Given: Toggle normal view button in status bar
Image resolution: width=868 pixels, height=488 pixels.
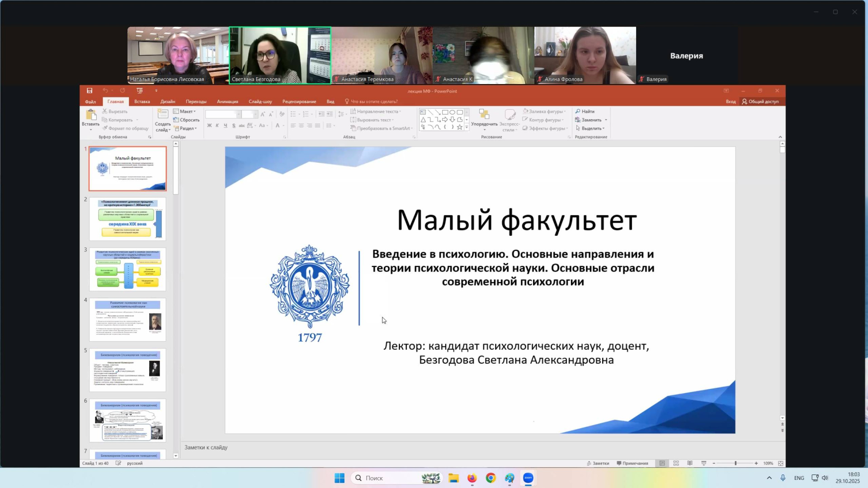Looking at the screenshot, I should [x=662, y=464].
